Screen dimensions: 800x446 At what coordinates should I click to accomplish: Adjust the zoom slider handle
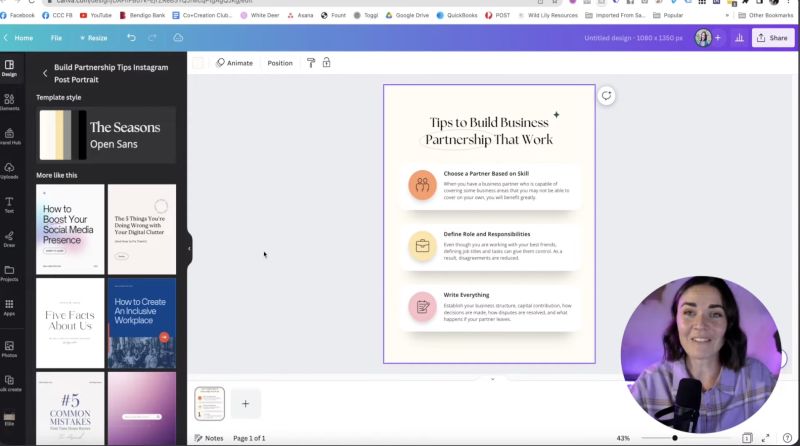(674, 438)
